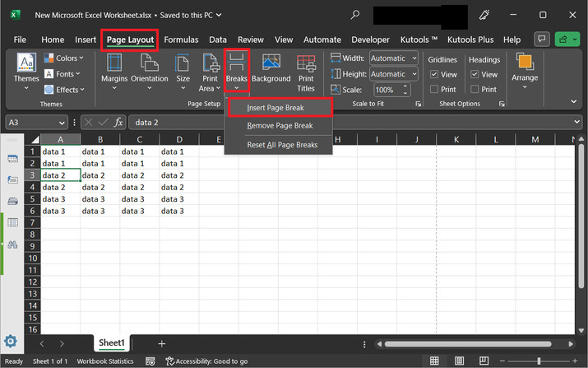The height and width of the screenshot is (368, 588).
Task: Click the Excel app logo
Action: [x=15, y=15]
